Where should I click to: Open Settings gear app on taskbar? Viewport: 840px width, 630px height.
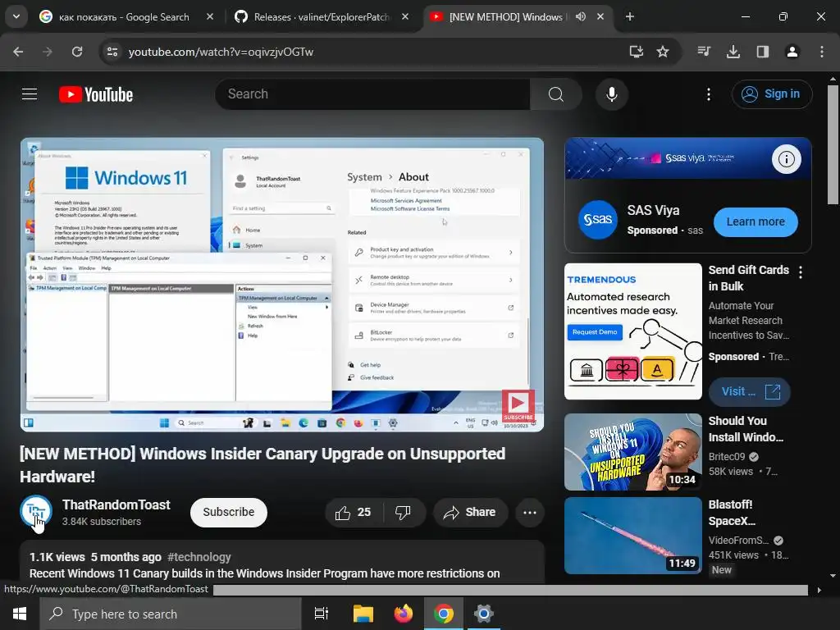(x=483, y=614)
